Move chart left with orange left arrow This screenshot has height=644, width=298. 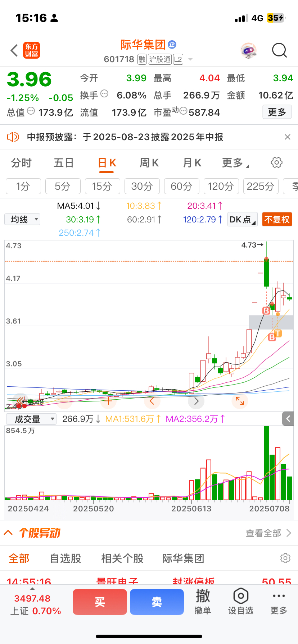click(x=152, y=401)
